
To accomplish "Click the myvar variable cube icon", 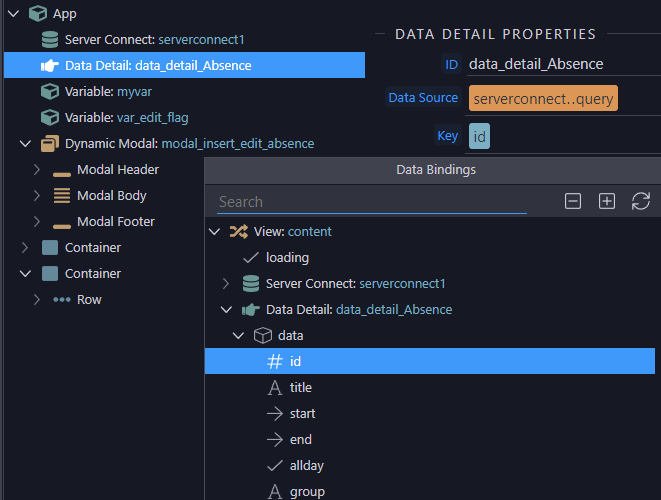I will 50,91.
